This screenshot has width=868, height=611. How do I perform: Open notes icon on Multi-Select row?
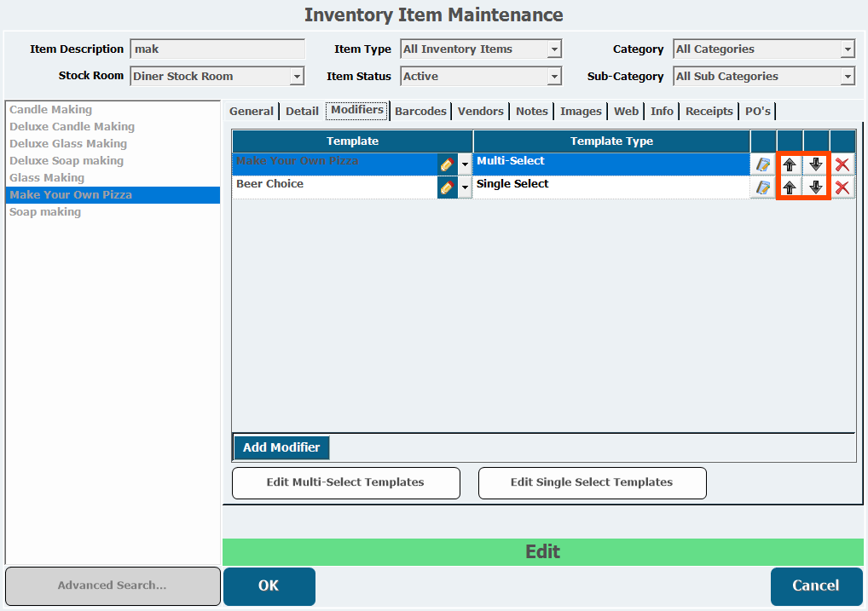(x=763, y=164)
